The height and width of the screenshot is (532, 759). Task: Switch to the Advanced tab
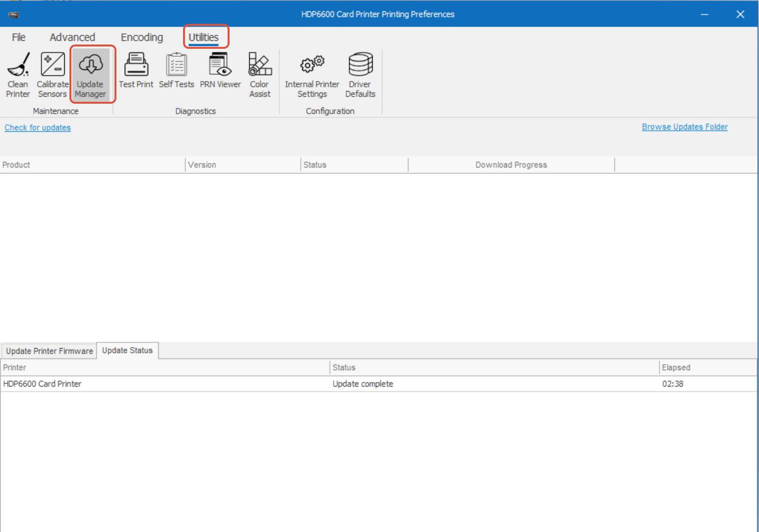72,37
